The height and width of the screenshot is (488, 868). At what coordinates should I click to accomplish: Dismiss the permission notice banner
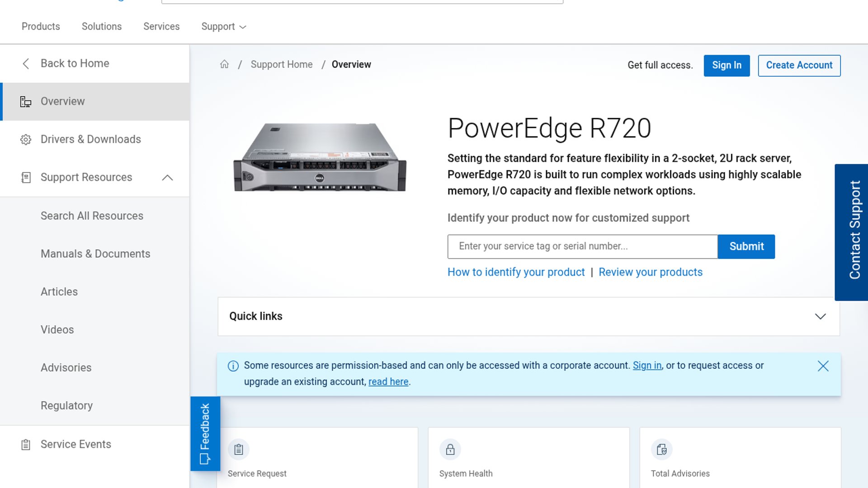click(x=823, y=366)
